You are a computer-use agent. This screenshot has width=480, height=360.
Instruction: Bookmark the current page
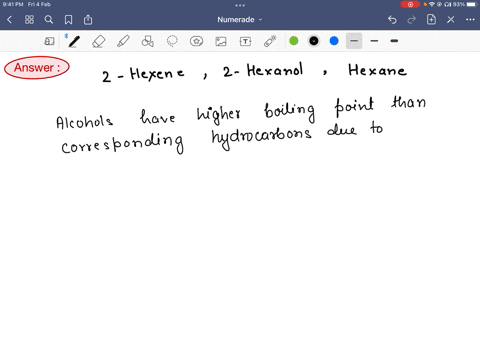pos(68,20)
